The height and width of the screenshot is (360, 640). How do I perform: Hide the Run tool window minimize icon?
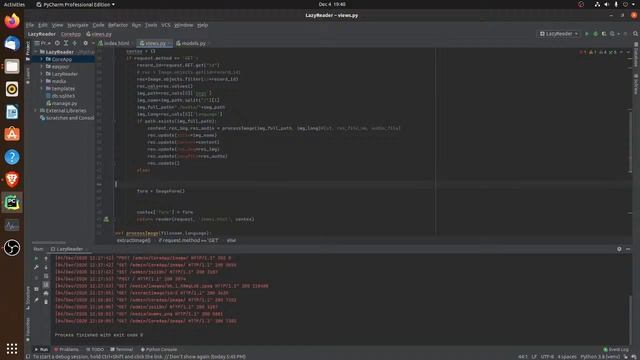tap(628, 249)
